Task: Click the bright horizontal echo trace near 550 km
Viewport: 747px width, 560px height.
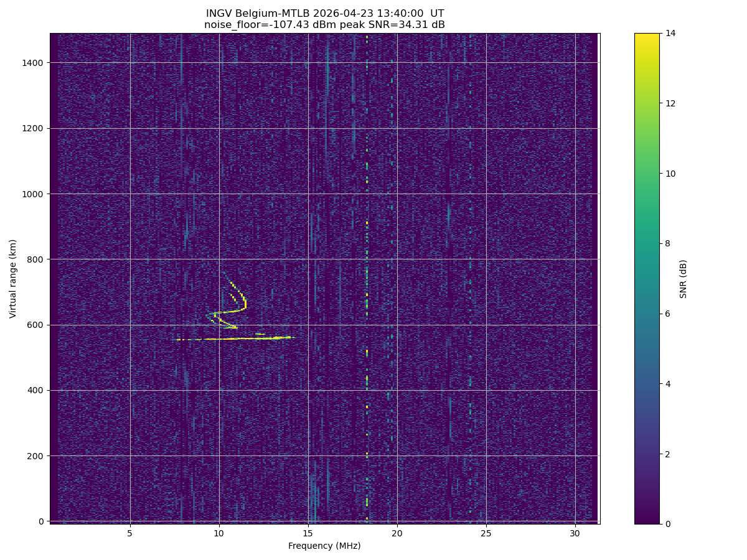Action: pos(249,338)
